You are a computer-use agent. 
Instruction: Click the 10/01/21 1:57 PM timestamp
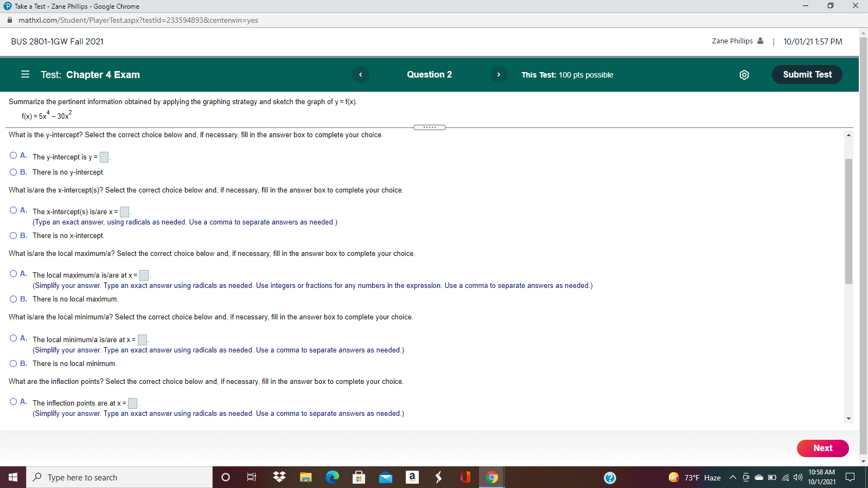813,42
